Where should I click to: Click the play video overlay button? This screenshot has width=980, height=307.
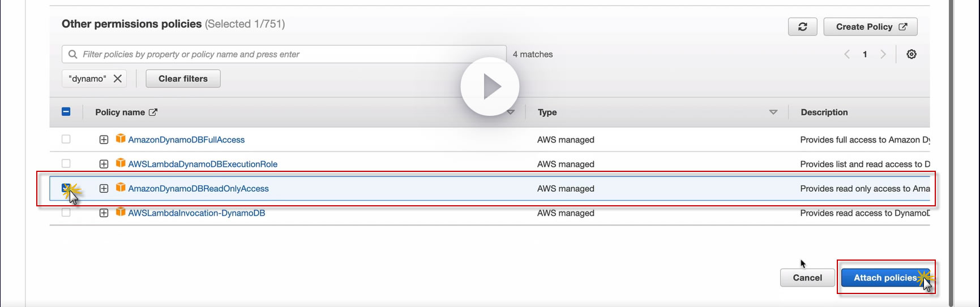coord(490,87)
